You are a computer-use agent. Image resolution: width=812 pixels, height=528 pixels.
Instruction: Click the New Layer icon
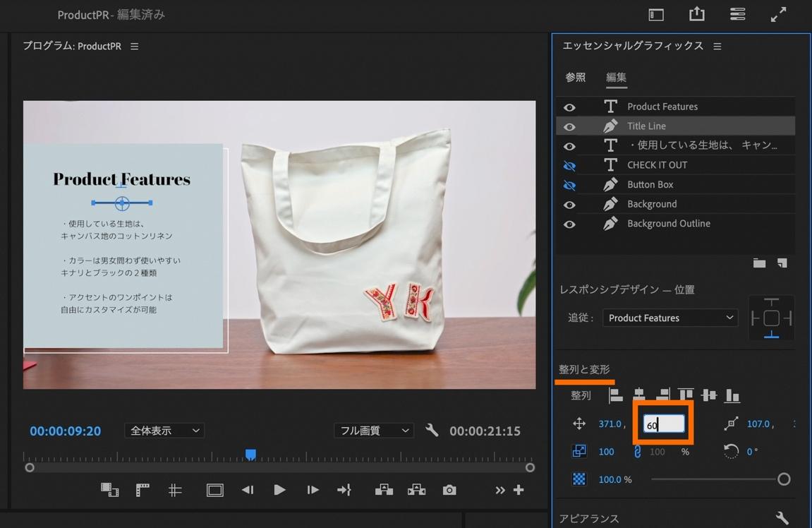782,263
